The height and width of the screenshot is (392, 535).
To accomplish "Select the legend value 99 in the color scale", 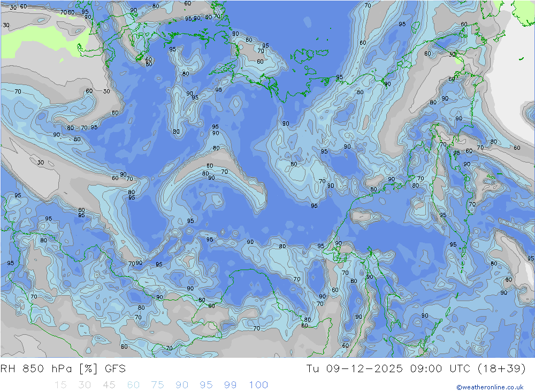I will pyautogui.click(x=230, y=385).
